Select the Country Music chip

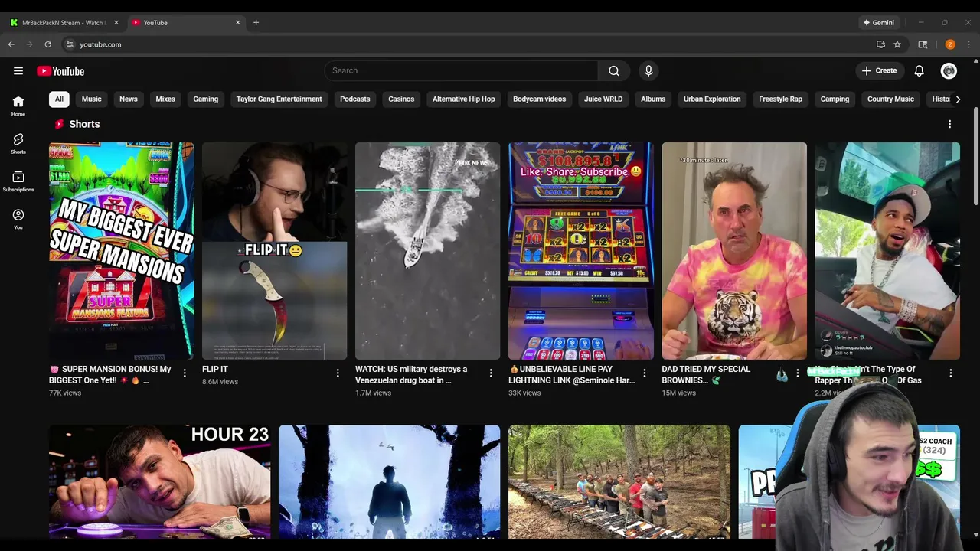tap(890, 99)
